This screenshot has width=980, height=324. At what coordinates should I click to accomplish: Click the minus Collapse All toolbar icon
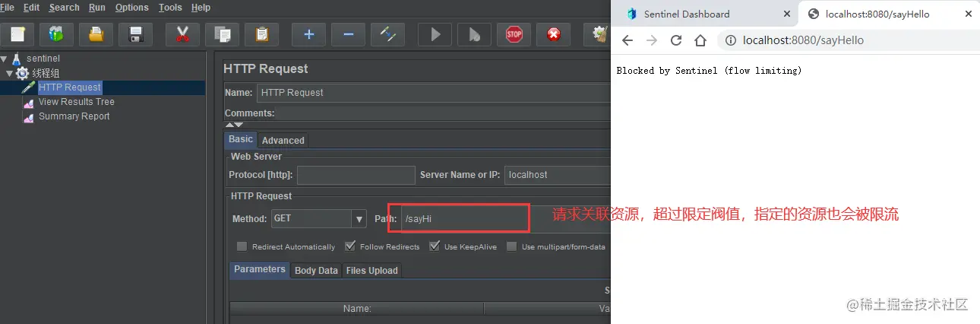coord(348,34)
